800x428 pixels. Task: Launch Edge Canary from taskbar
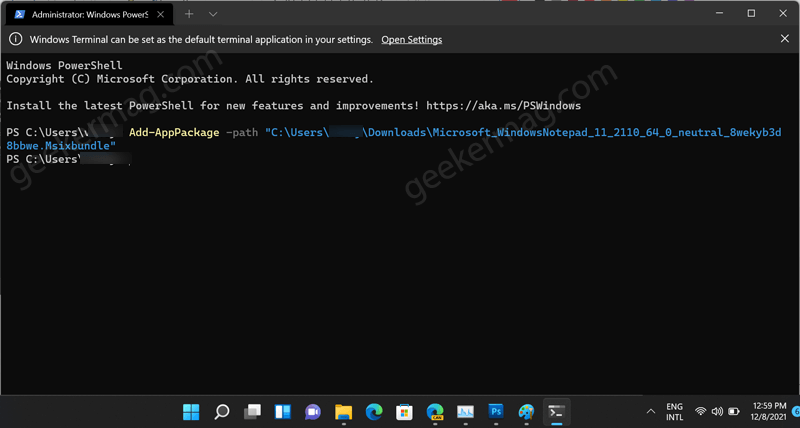tap(435, 412)
